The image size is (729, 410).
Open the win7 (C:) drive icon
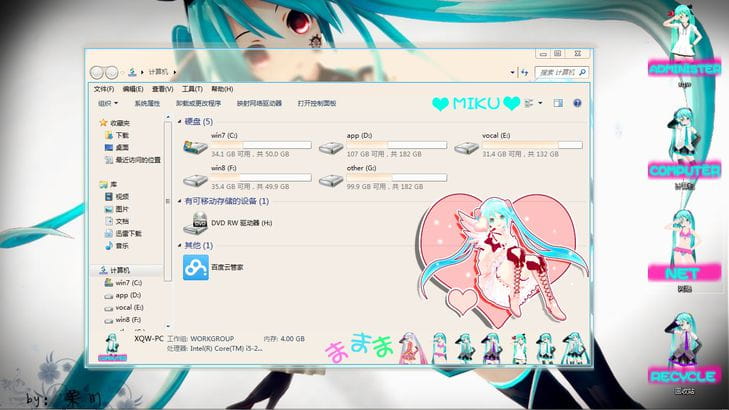point(195,147)
